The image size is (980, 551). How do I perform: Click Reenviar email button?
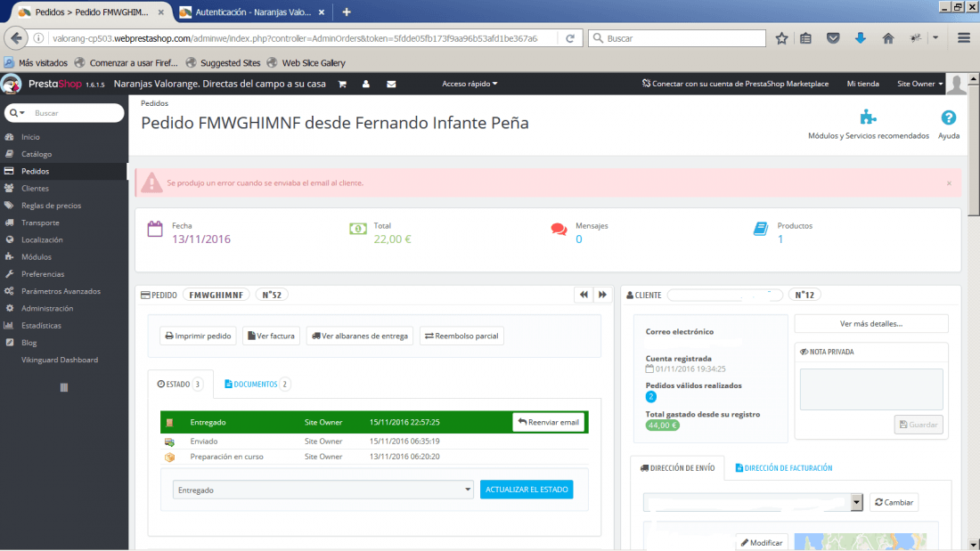[548, 422]
